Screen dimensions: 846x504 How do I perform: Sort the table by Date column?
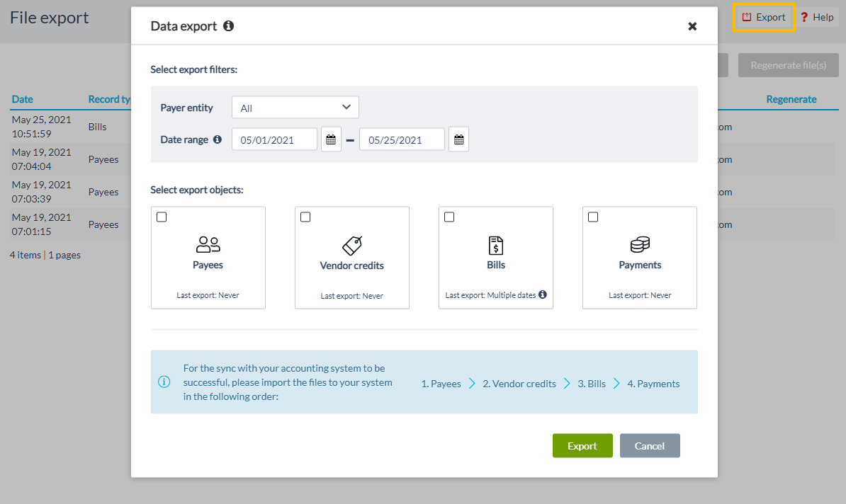click(x=22, y=99)
